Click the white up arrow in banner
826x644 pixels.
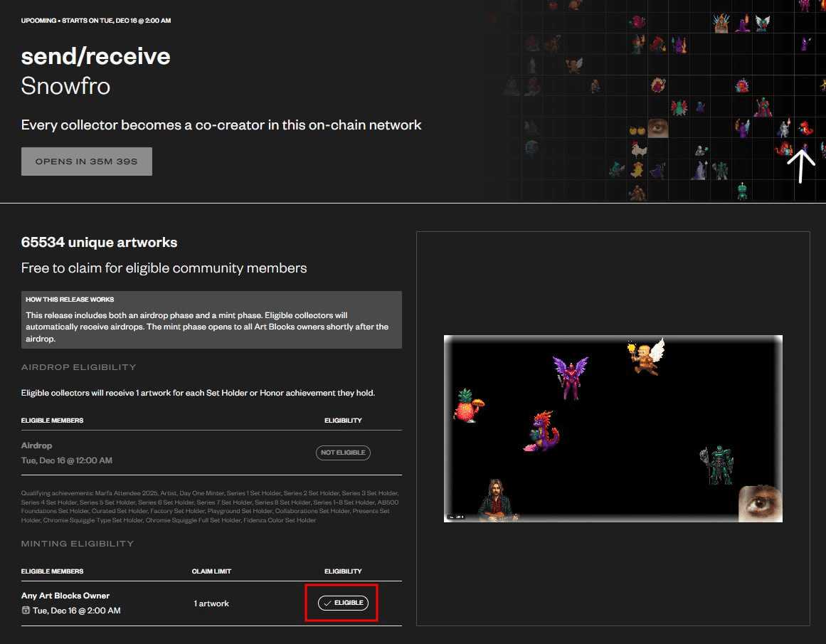802,165
